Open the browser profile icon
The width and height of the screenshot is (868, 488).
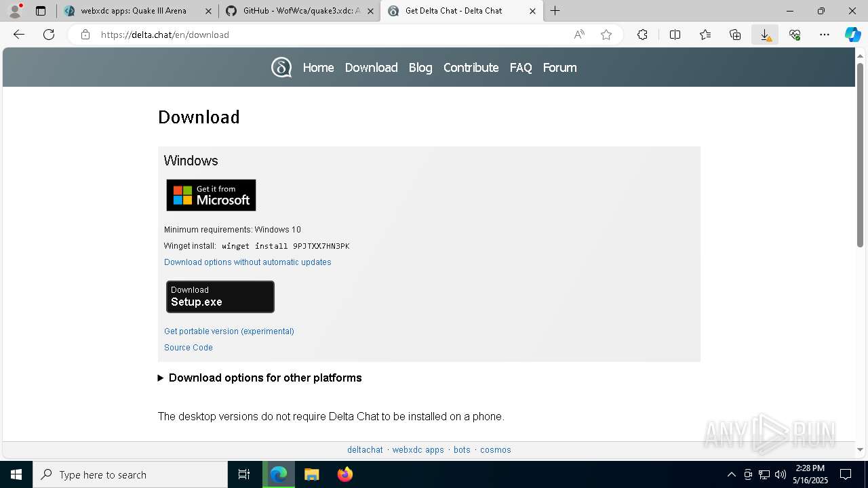(15, 11)
